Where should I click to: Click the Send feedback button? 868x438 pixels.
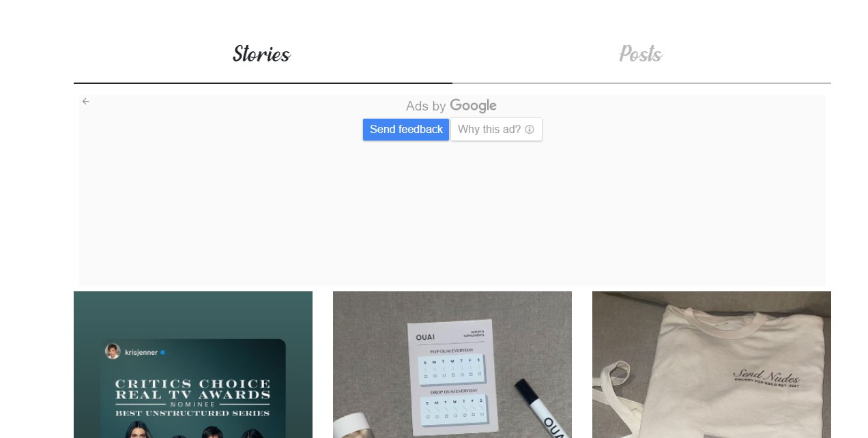(x=406, y=130)
